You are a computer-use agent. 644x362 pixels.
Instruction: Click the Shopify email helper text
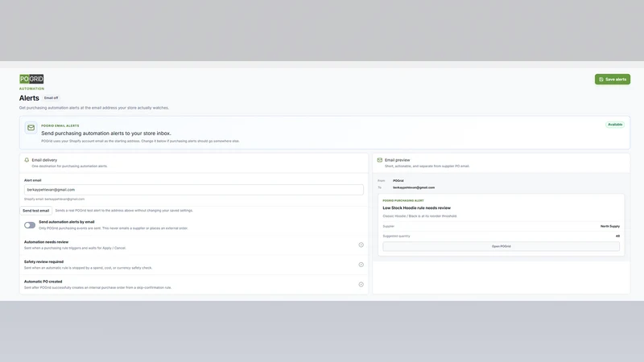(x=54, y=199)
